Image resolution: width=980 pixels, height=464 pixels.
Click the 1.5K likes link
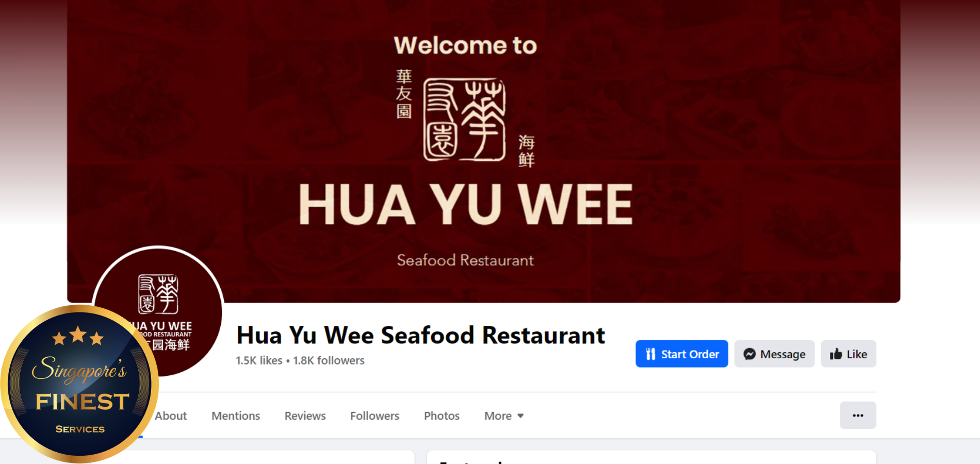(259, 360)
